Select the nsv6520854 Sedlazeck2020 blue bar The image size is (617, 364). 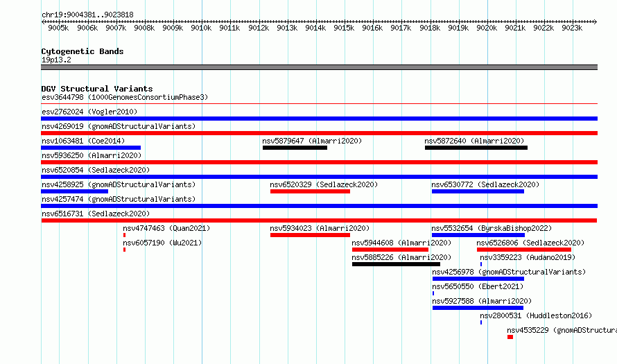[x=319, y=177]
